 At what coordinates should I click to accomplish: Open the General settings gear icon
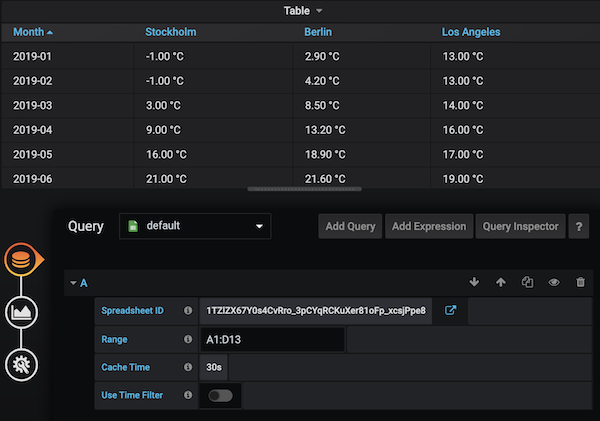[22, 365]
